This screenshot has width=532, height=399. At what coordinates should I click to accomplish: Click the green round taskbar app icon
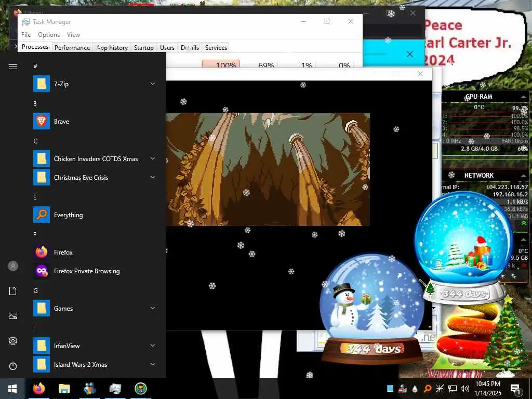coord(140,389)
